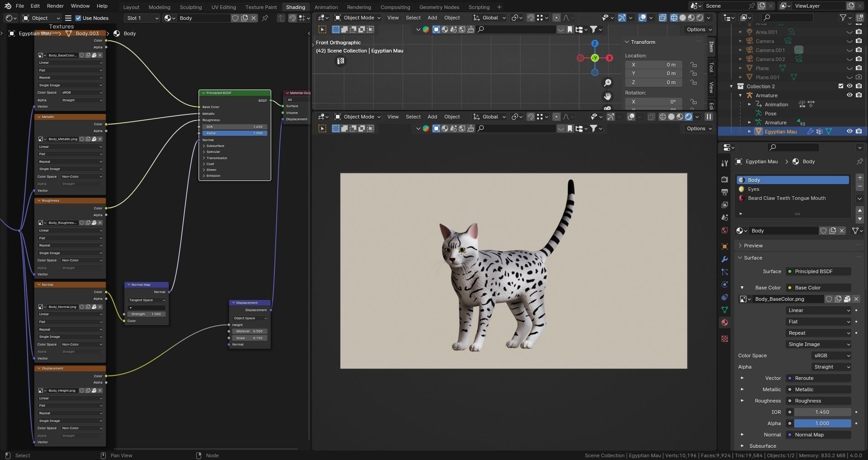Open the View Layer properties tab

point(725,205)
